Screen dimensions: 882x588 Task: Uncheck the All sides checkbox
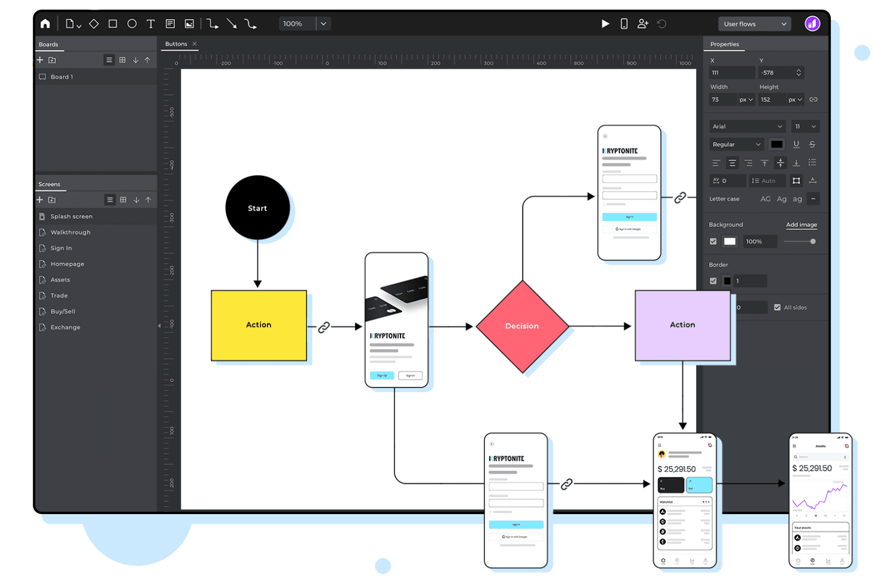pyautogui.click(x=777, y=307)
